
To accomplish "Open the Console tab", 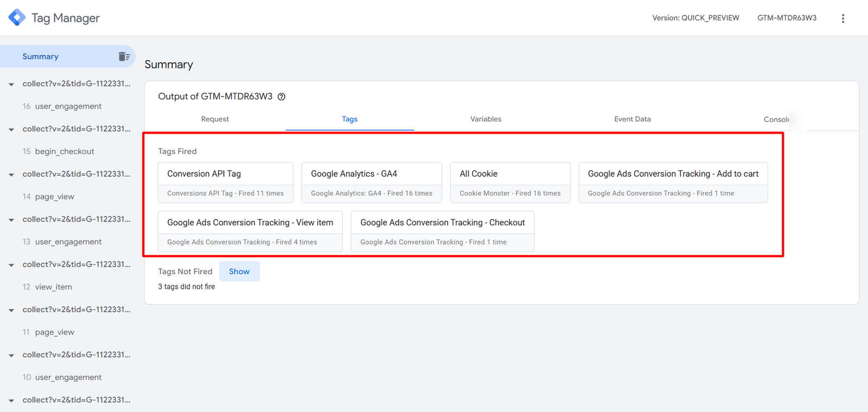I will 776,119.
